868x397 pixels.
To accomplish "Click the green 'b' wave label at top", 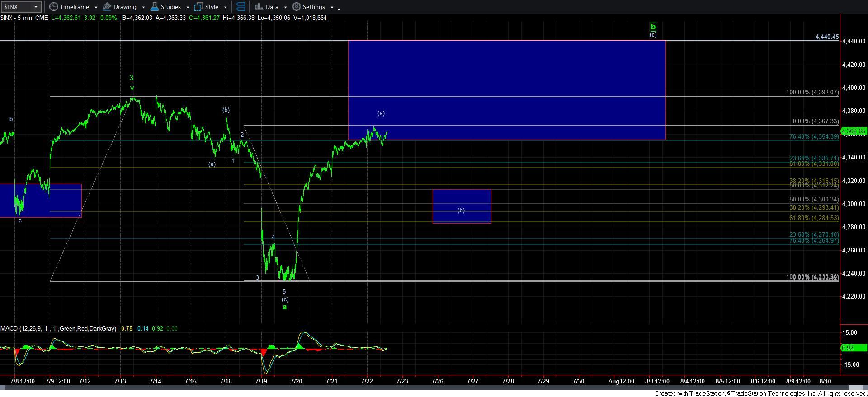I will [x=653, y=27].
